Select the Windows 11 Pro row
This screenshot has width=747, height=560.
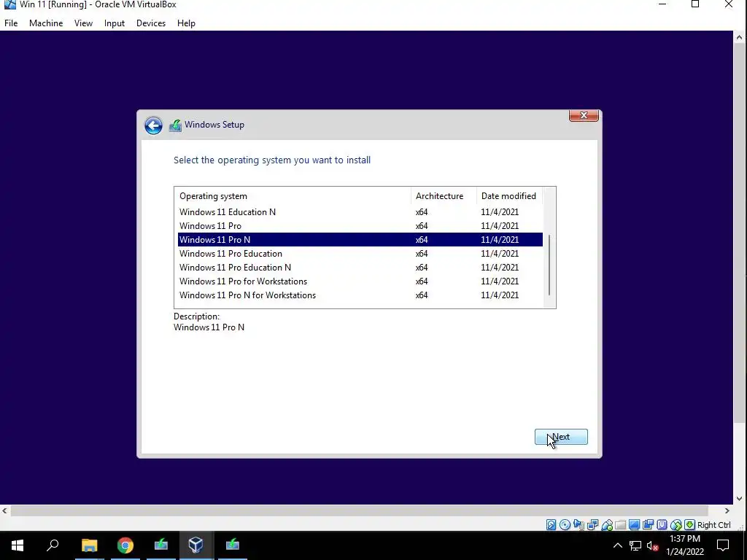360,226
